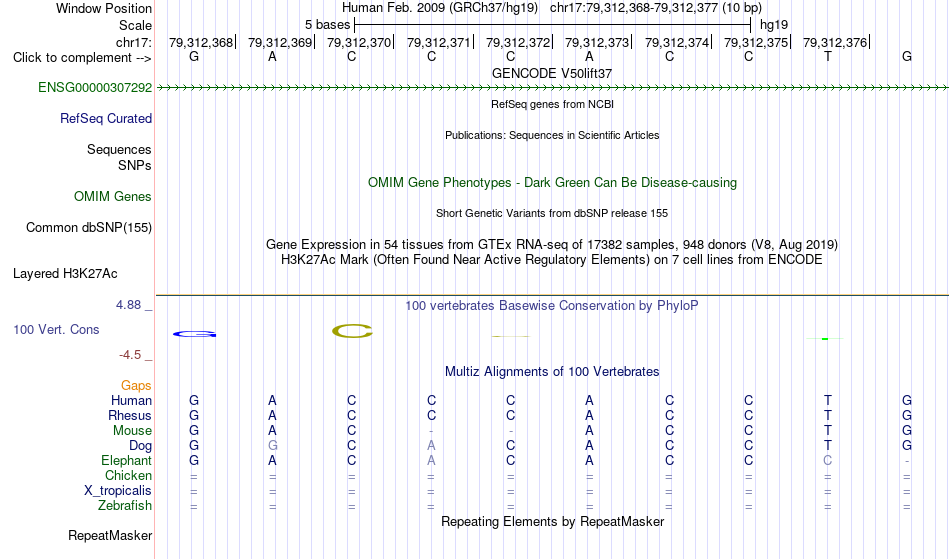The height and width of the screenshot is (559, 950).
Task: Click the Common dbSNP(155) track label
Action: tap(88, 228)
